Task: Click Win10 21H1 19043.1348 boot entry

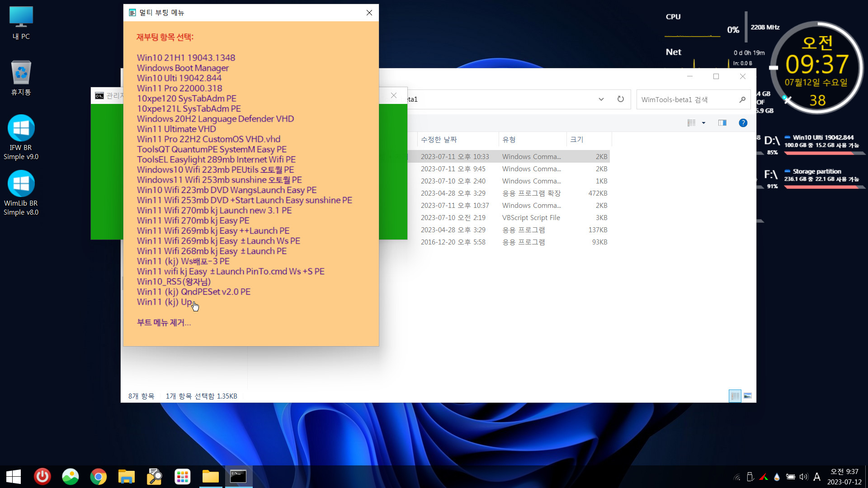Action: pyautogui.click(x=187, y=58)
